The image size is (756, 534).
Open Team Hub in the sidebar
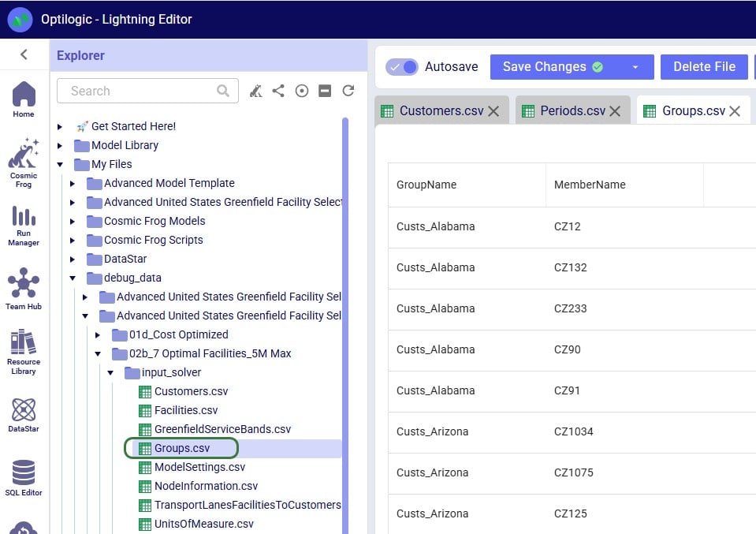pos(24,289)
